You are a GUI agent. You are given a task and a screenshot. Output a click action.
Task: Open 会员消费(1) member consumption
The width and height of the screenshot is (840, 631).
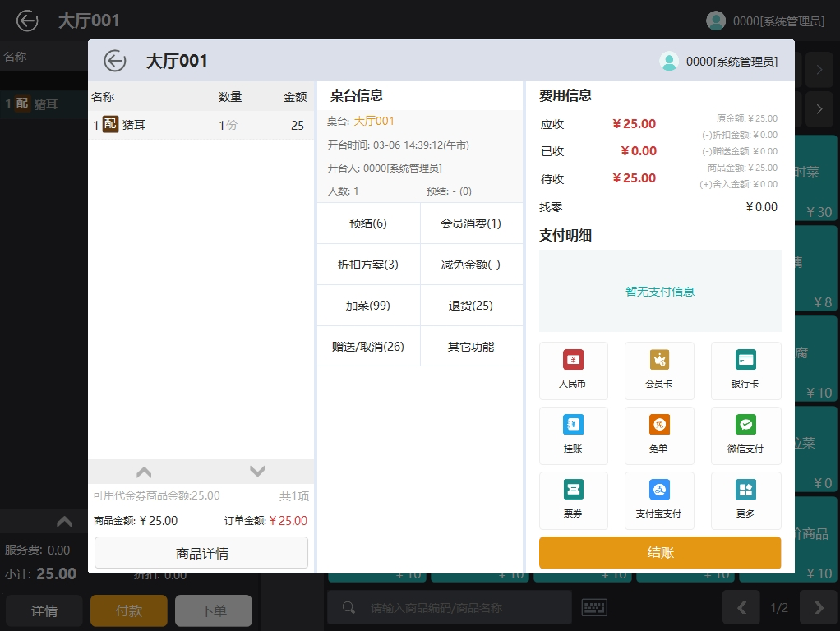(471, 223)
